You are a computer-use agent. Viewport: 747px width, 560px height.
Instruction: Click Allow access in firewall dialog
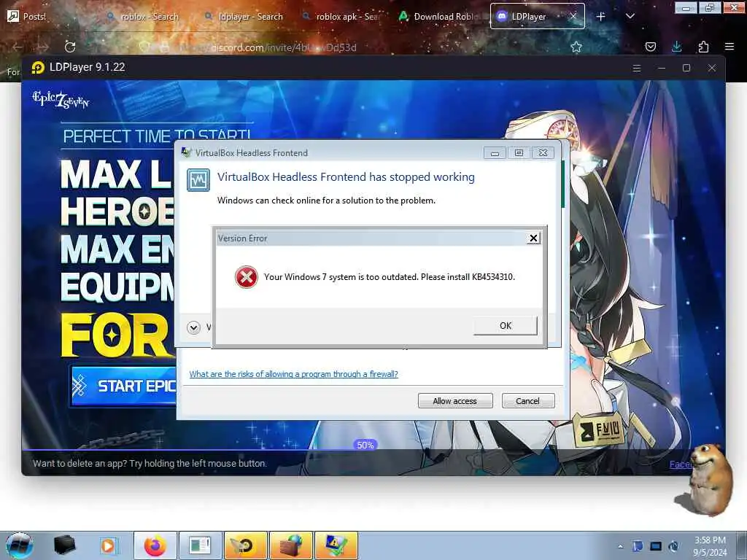click(x=455, y=401)
